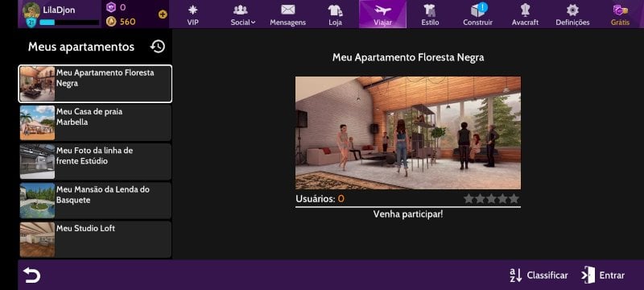The width and height of the screenshot is (644, 290).
Task: Click the level 21 shield badge
Action: pyautogui.click(x=31, y=23)
